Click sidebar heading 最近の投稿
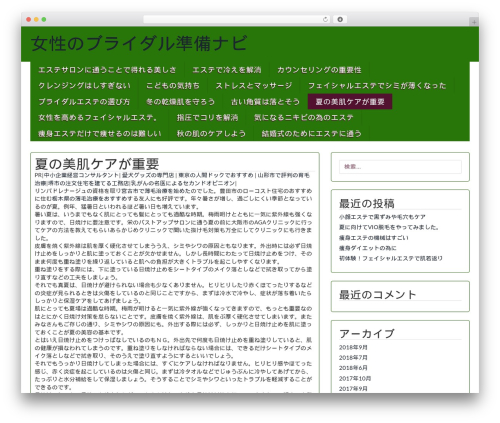This screenshot has width=500, height=423. (367, 203)
